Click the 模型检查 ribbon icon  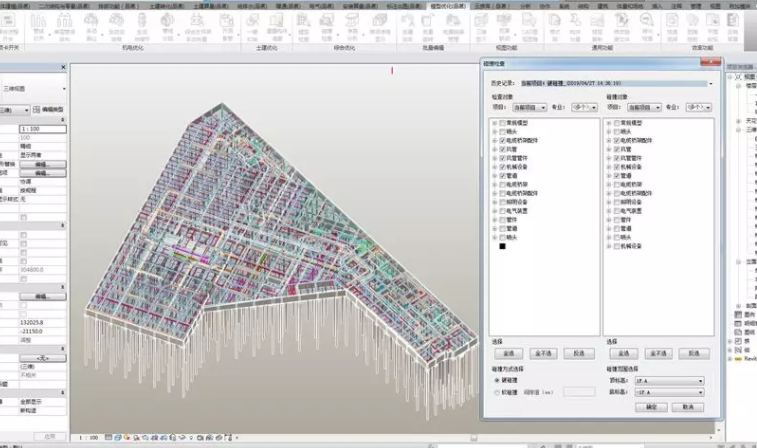point(303,27)
